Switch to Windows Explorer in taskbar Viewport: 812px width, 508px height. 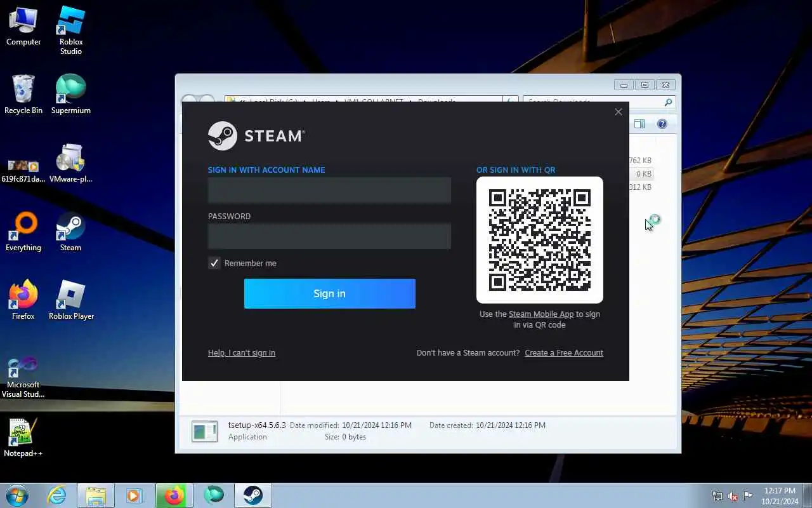[x=96, y=495]
